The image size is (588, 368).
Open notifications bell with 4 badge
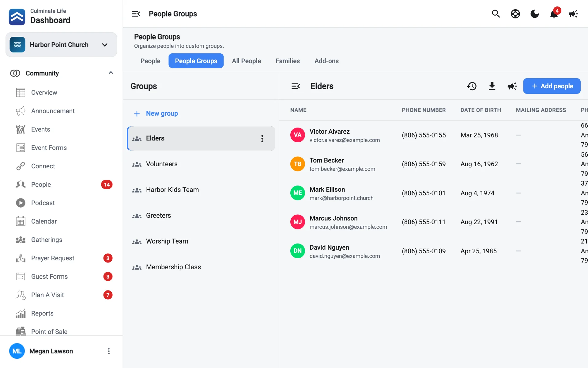[555, 13]
